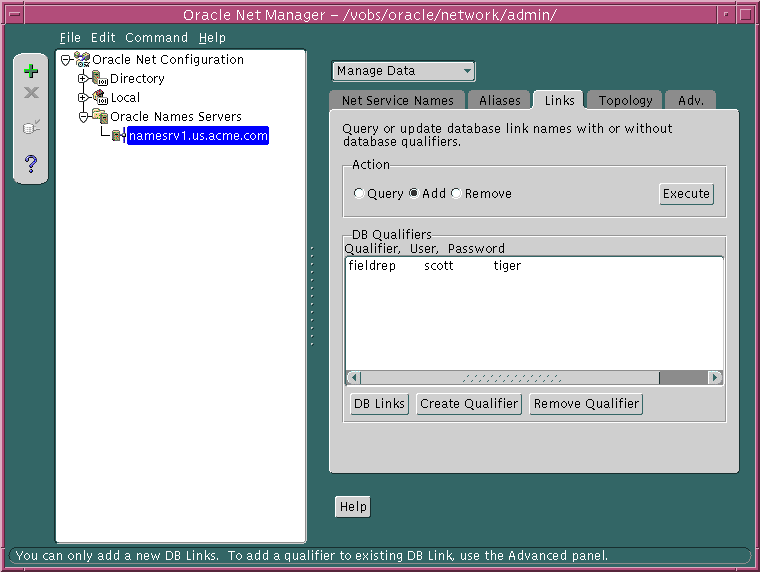Click the dotted pane splitter handle
The image size is (760, 572).
point(312,296)
